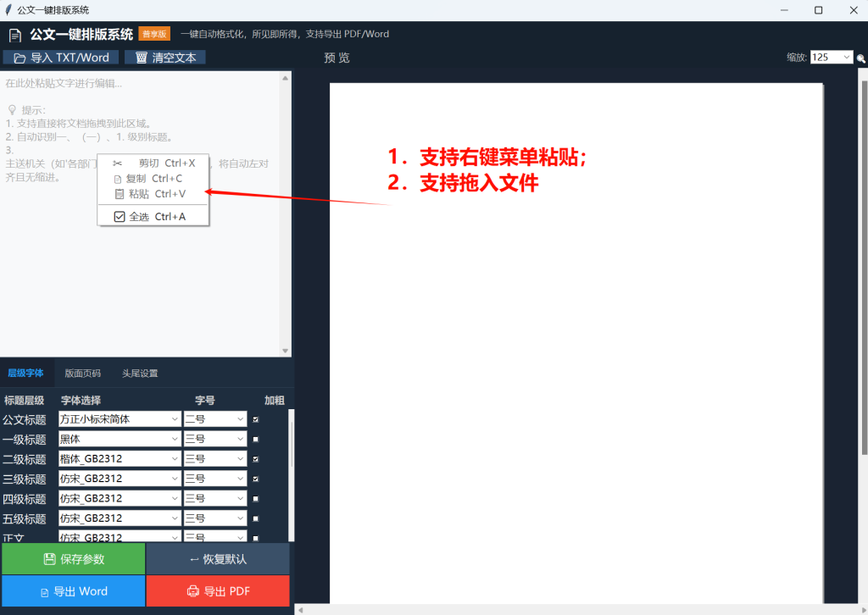Screen dimensions: 868x615
Task: Click the orange 普享版 badge
Action: (x=154, y=34)
